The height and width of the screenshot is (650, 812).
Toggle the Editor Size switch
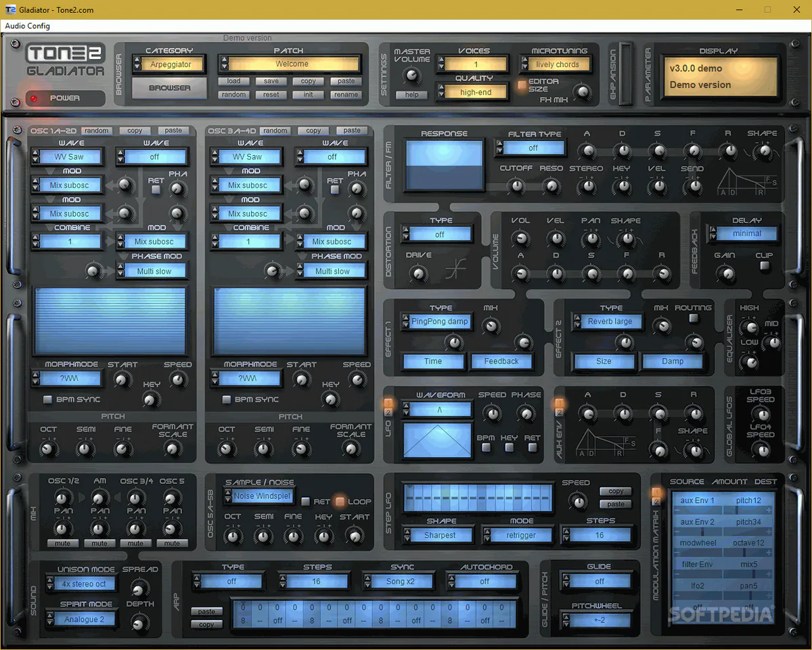(522, 85)
